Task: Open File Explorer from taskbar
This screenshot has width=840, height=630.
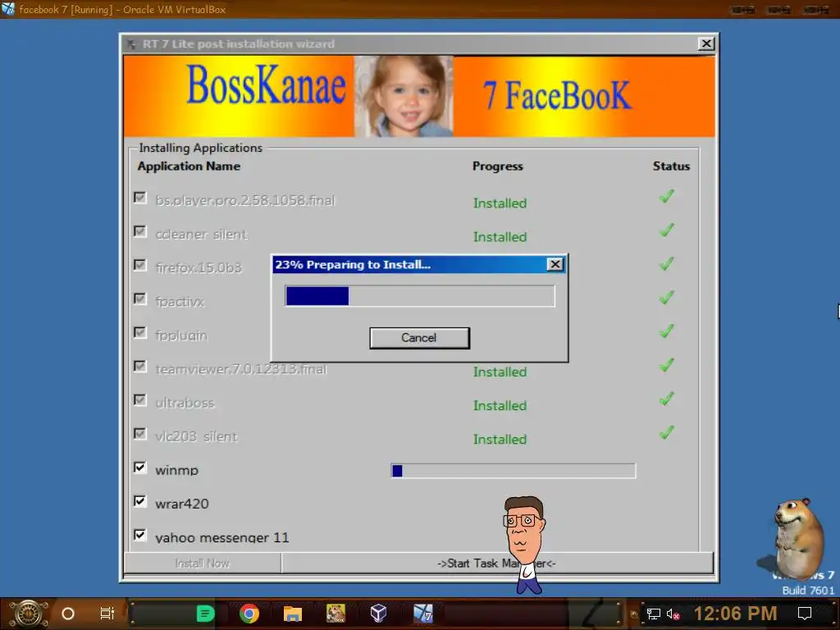Action: pos(293,614)
